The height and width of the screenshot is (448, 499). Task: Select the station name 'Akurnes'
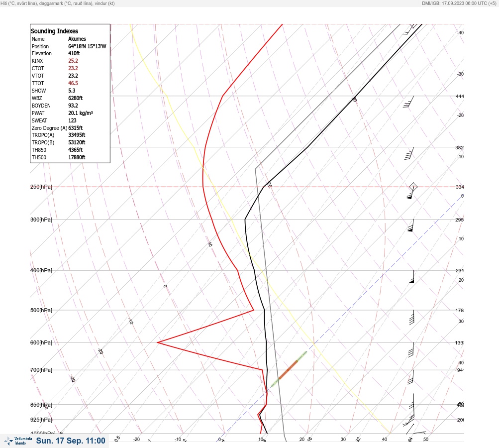(77, 39)
